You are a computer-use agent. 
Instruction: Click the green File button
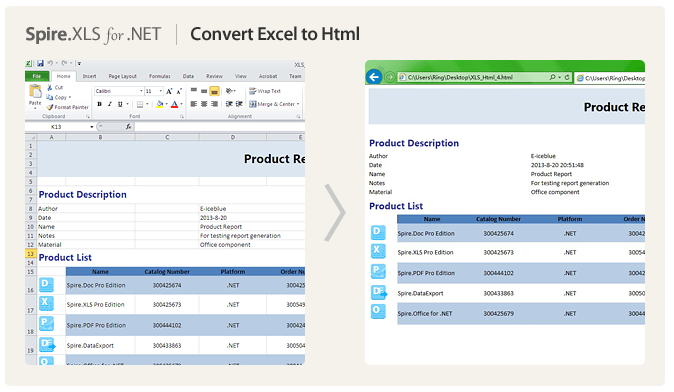point(37,77)
